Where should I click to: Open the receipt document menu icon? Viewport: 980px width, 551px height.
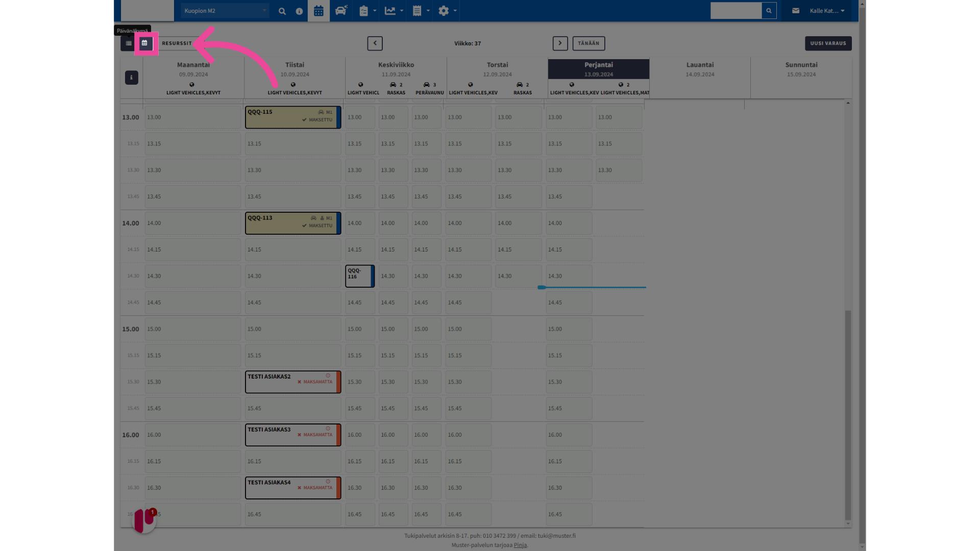click(x=417, y=11)
